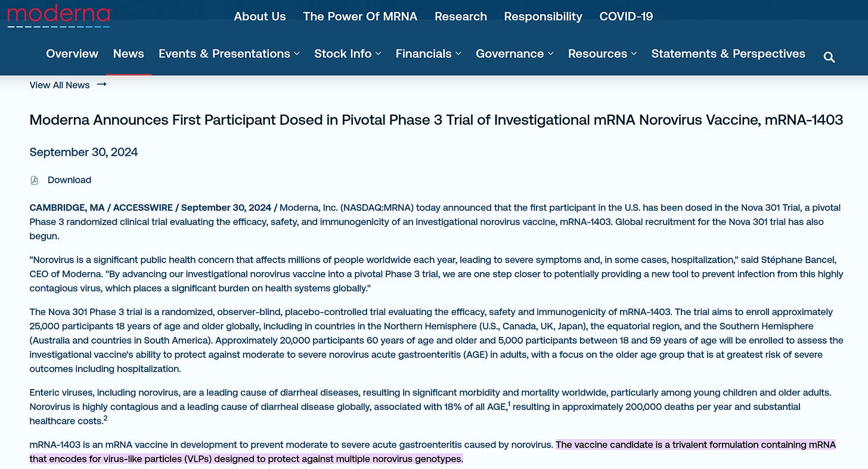
Task: Open the About Us menu
Action: coord(260,17)
